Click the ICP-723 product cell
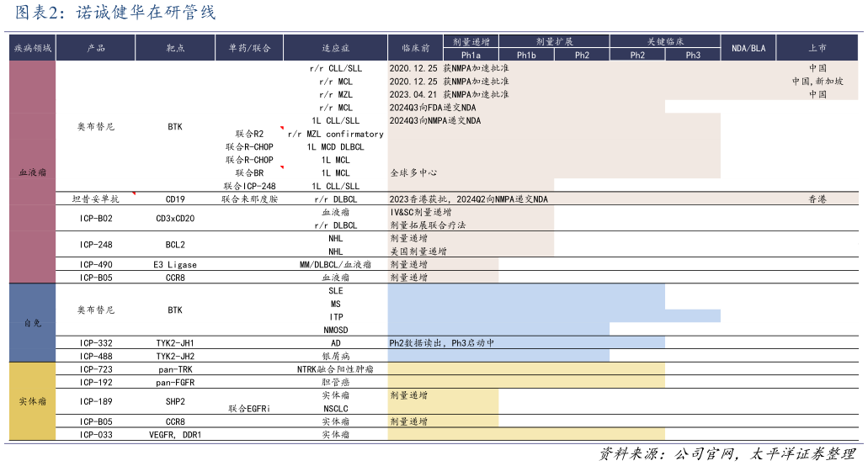The image size is (868, 466). (96, 369)
